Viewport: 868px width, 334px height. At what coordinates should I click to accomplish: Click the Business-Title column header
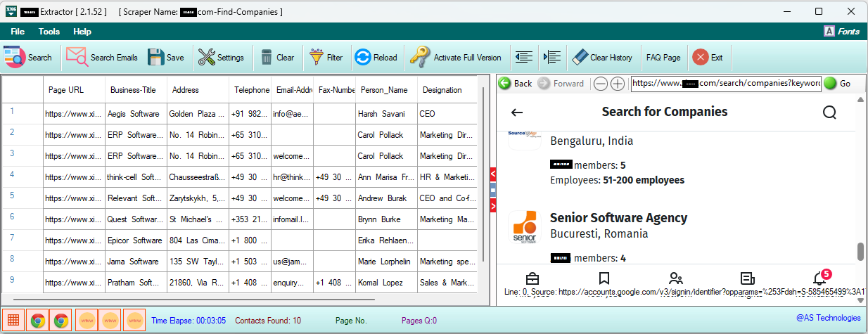(x=136, y=90)
